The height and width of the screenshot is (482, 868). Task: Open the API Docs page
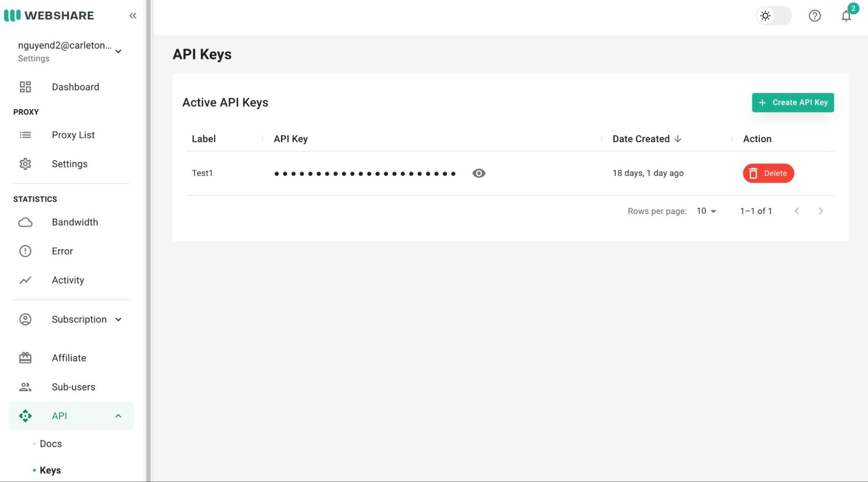[x=50, y=443]
